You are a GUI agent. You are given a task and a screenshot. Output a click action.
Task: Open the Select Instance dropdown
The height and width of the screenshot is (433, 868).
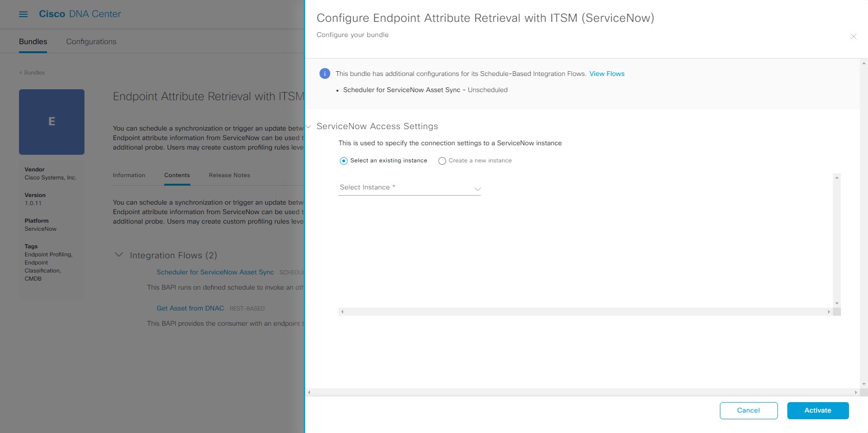[410, 188]
